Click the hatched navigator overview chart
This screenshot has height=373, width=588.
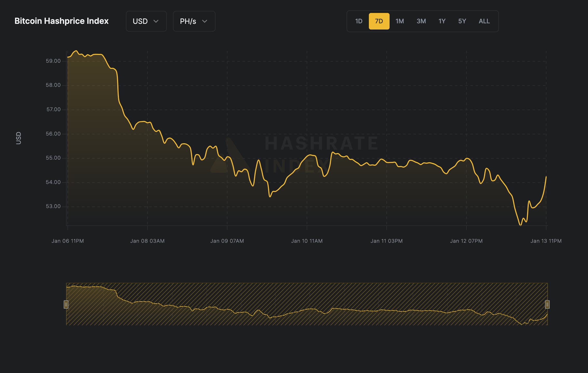307,304
